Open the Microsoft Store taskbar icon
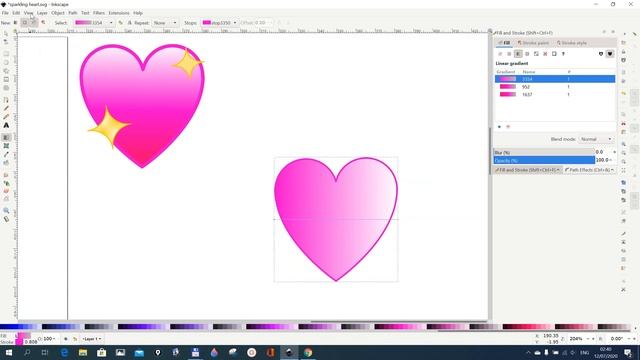 pos(102,352)
